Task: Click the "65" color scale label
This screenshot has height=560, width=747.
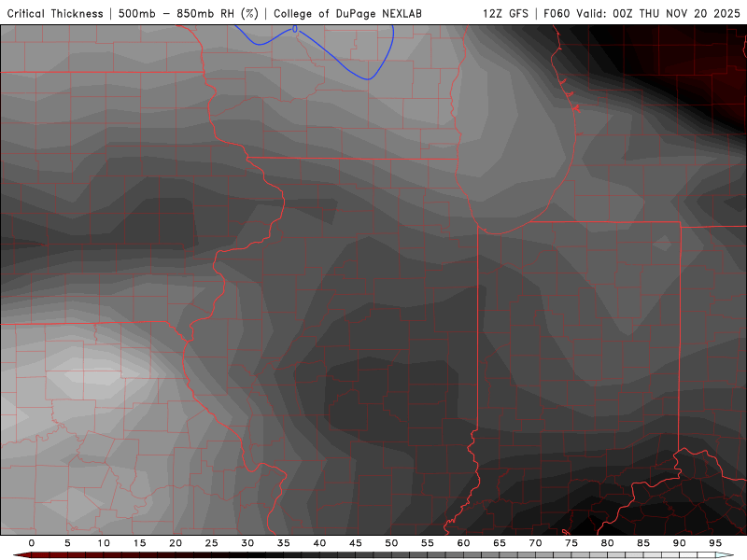Action: [x=500, y=543]
